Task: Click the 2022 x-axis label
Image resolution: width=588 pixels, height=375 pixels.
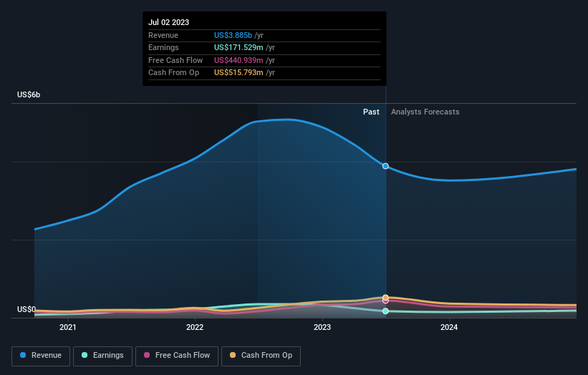Action: click(x=195, y=328)
